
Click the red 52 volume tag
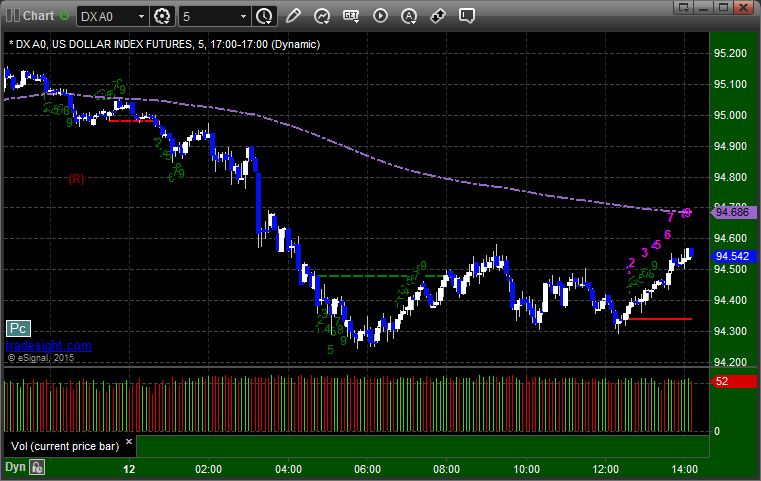click(732, 381)
